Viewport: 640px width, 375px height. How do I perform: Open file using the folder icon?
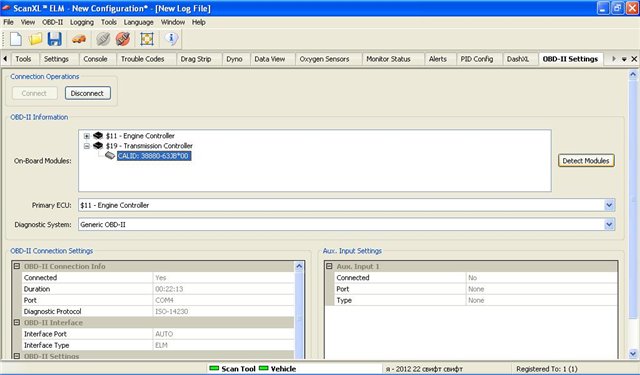coord(36,39)
